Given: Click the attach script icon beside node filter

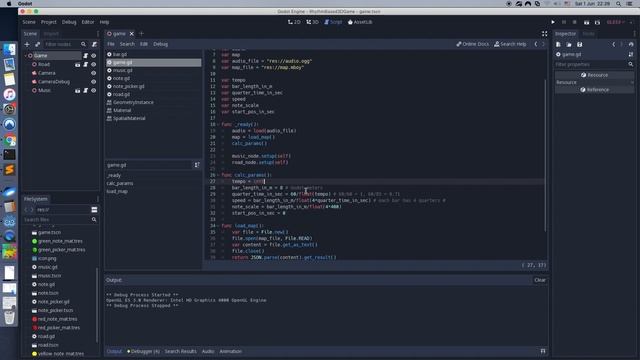Looking at the screenshot, I should coord(94,44).
